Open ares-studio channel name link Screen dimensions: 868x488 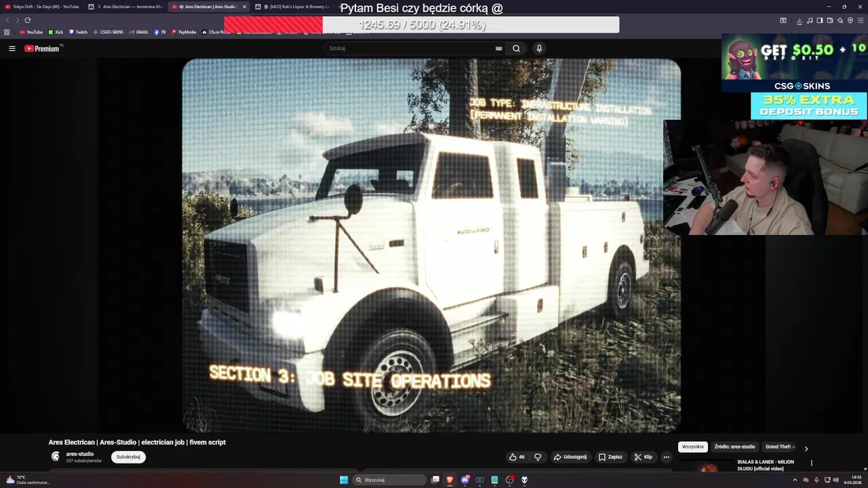point(80,454)
